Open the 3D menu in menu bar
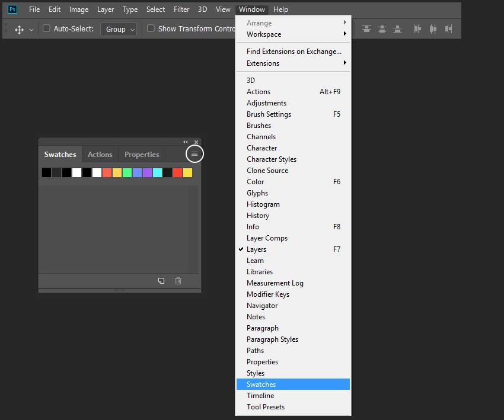 [203, 9]
